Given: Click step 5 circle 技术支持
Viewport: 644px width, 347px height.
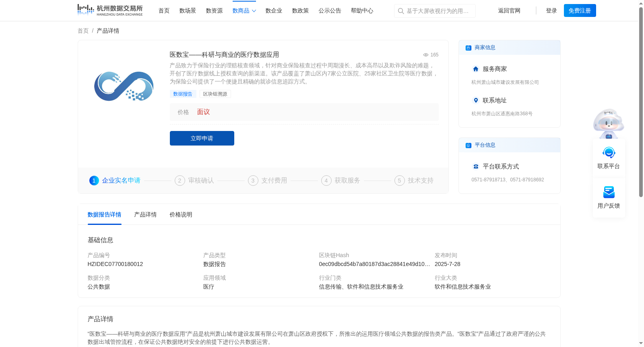Looking at the screenshot, I should (x=400, y=181).
